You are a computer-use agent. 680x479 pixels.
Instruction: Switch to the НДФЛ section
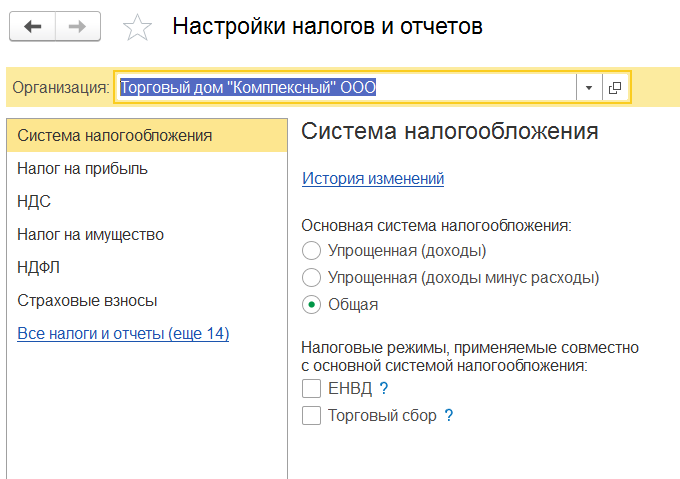click(x=38, y=267)
